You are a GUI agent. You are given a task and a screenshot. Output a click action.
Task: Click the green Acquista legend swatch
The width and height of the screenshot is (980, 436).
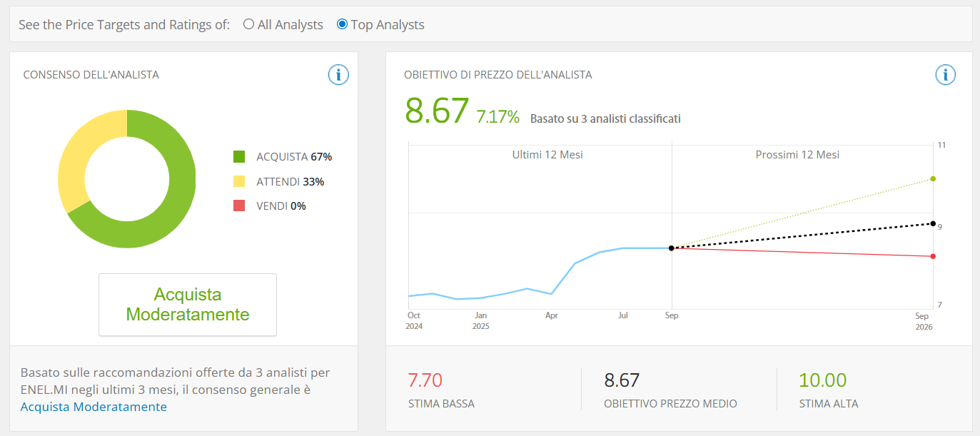239,157
